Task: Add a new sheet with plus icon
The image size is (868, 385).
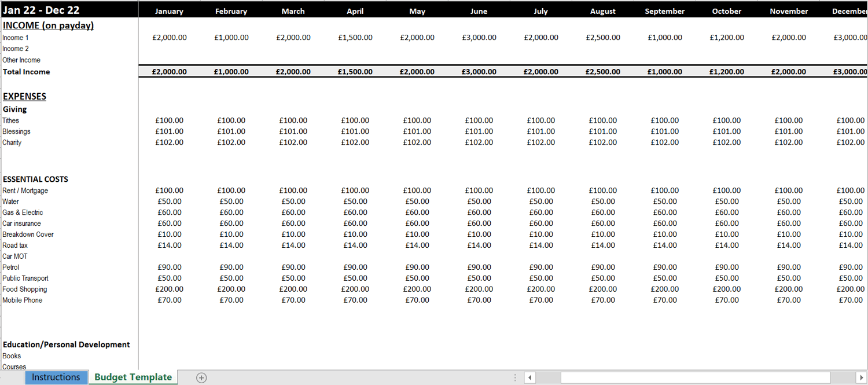Action: tap(201, 377)
